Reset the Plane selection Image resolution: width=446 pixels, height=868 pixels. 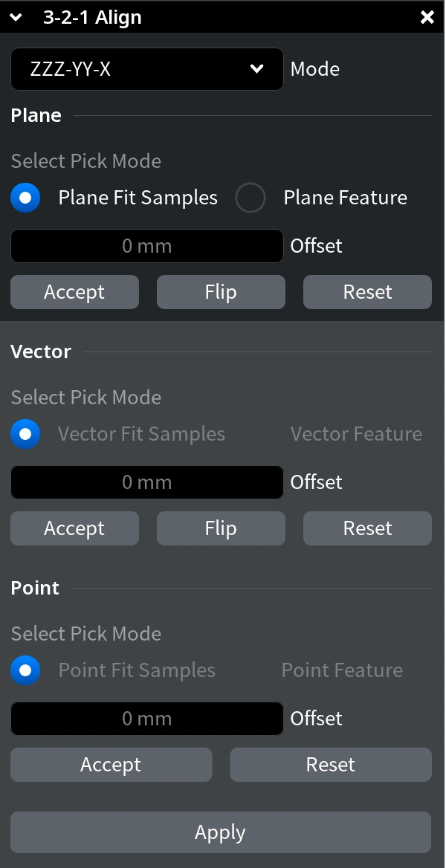[x=367, y=292]
